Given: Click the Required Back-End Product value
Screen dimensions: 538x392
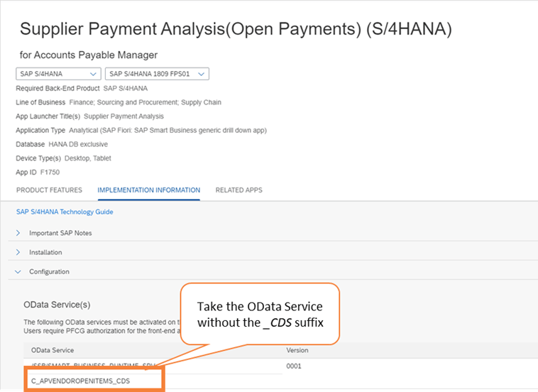Looking at the screenshot, I should [126, 88].
